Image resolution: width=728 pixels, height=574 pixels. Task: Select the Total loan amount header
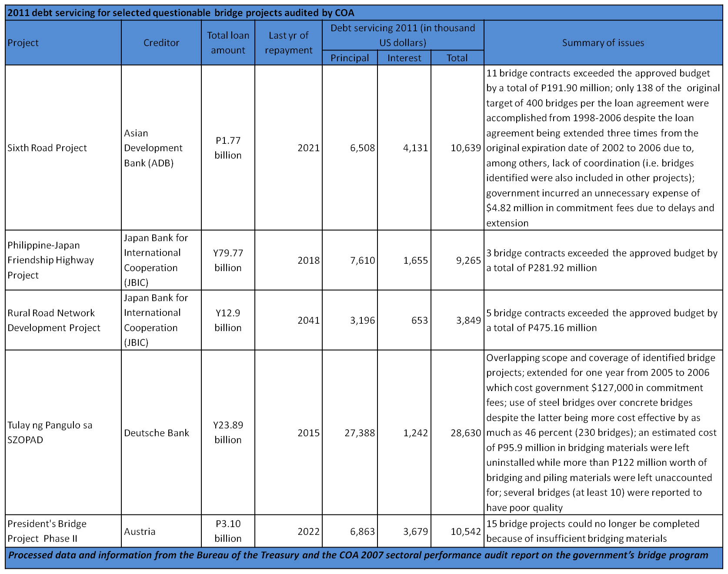click(x=228, y=43)
